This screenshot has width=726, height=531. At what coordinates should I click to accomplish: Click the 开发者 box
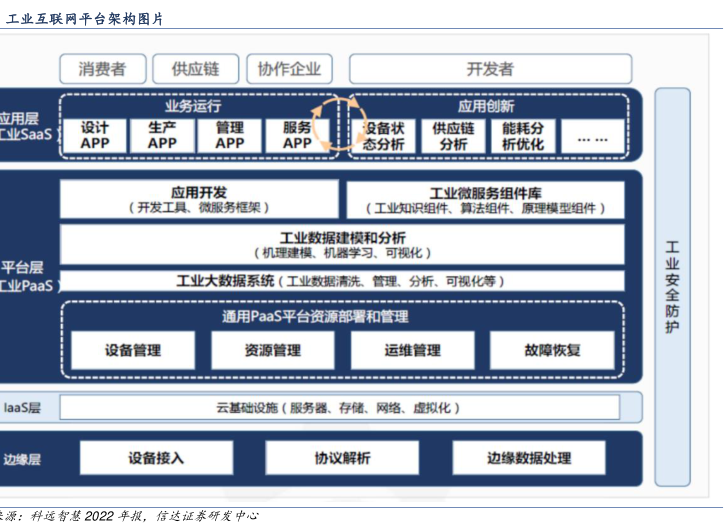coord(490,69)
